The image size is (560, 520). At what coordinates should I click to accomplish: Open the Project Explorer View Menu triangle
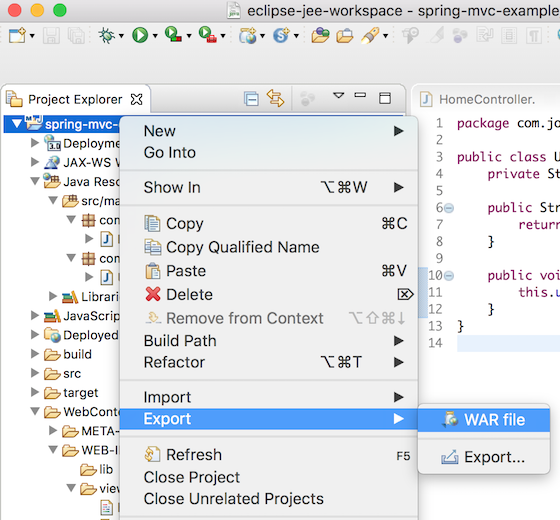point(338,95)
